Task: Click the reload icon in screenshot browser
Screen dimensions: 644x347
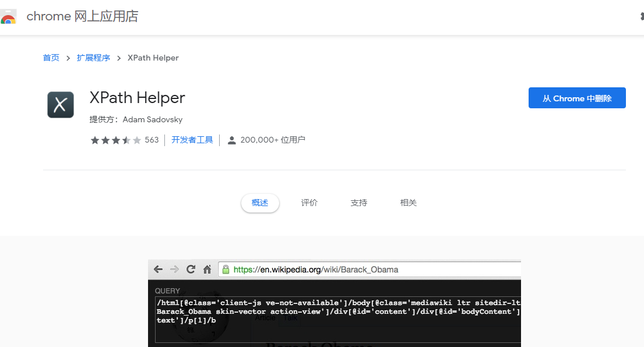Action: coord(191,270)
